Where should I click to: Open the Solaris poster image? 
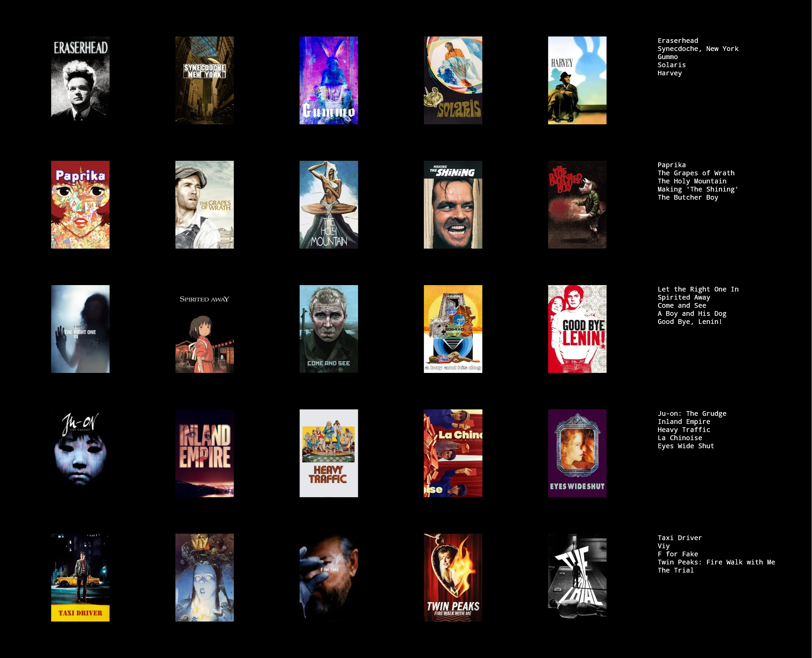(453, 80)
